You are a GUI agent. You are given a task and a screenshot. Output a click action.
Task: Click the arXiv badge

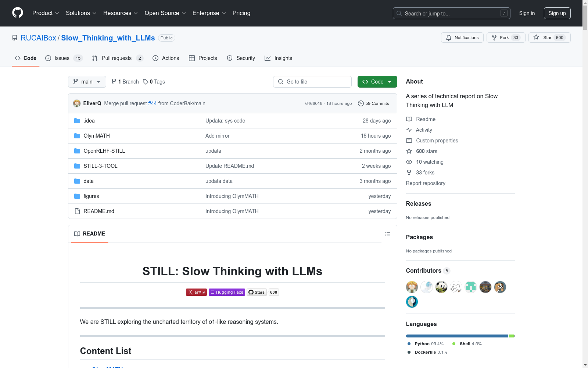tap(196, 292)
